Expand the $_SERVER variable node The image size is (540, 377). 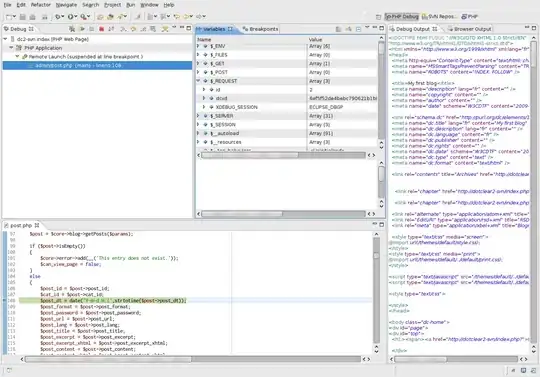198,116
